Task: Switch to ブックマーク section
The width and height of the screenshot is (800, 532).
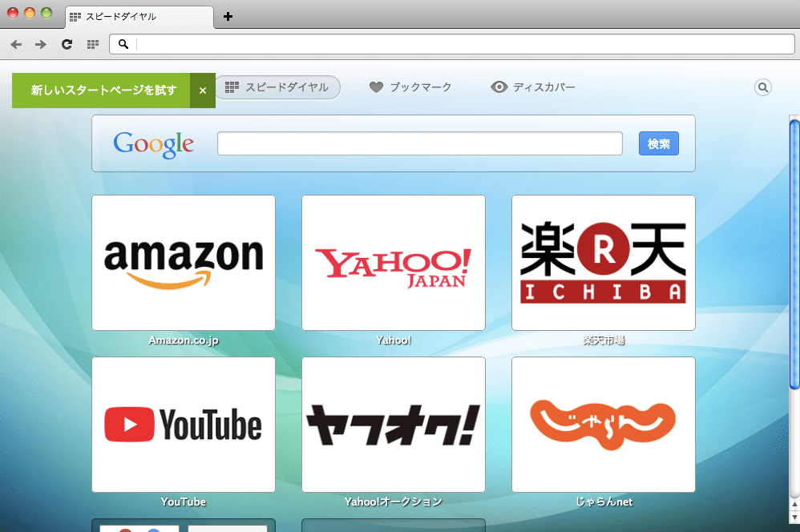Action: coord(410,87)
